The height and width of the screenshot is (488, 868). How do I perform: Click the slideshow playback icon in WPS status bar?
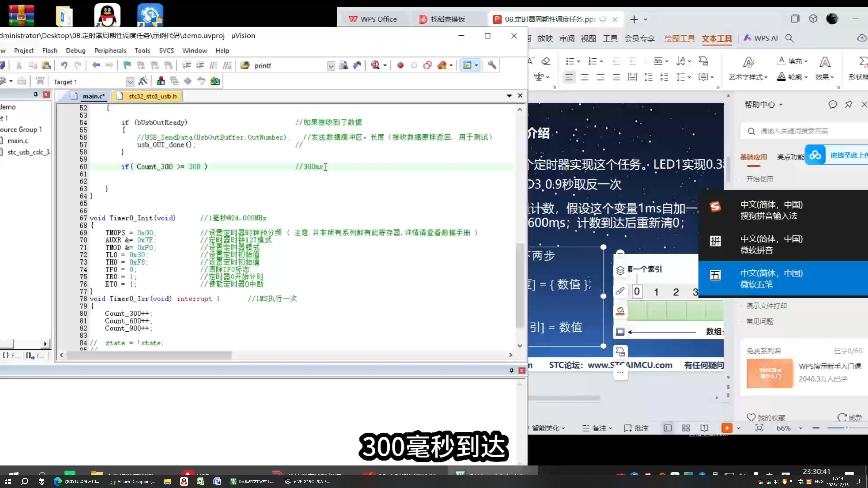coord(727,428)
